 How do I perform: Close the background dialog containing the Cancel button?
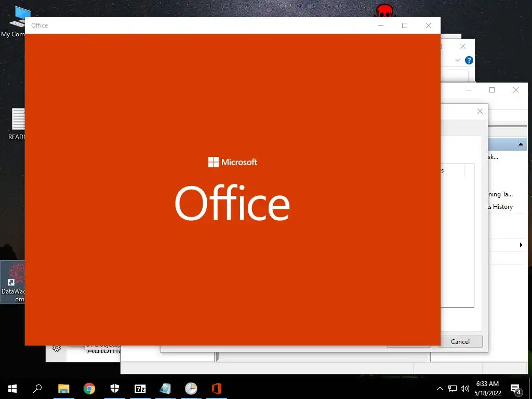point(480,111)
